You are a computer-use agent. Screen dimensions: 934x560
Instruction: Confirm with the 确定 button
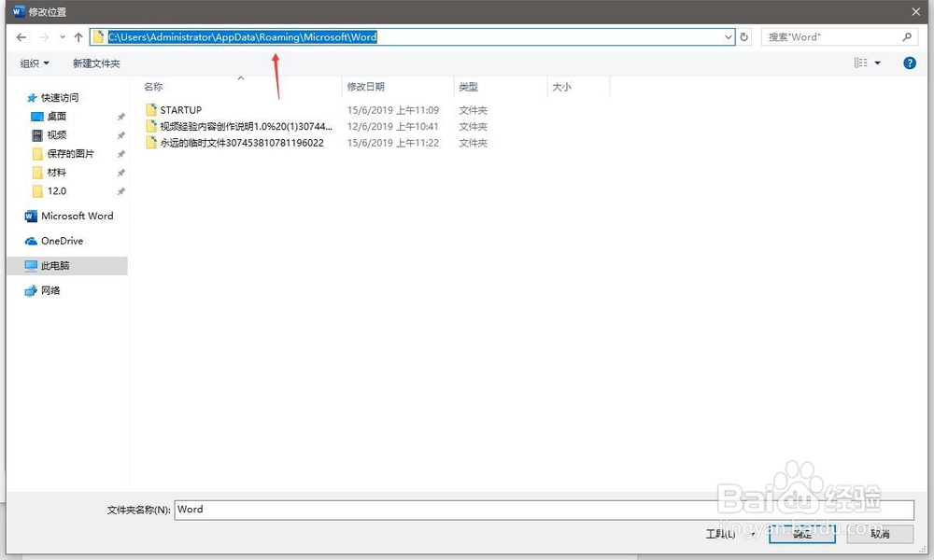click(x=801, y=534)
